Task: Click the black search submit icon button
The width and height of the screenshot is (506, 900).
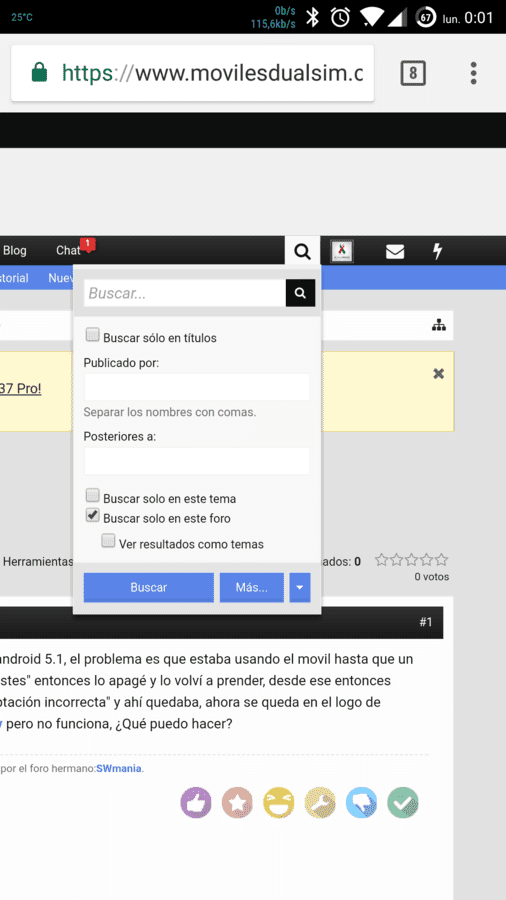Action: [300, 293]
